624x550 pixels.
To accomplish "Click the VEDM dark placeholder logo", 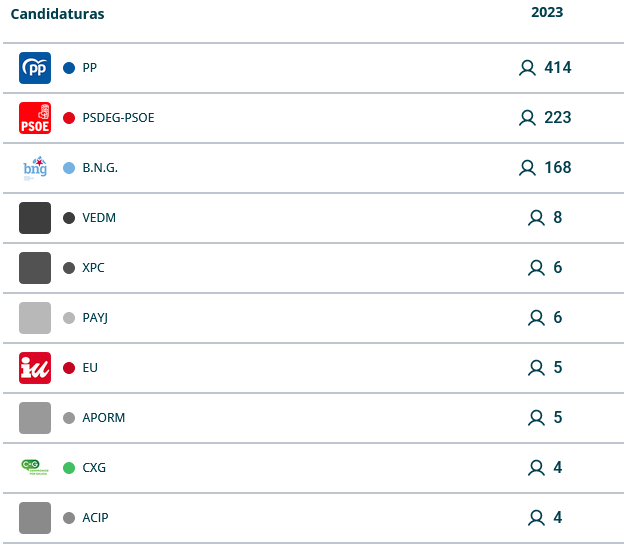I will tap(35, 218).
